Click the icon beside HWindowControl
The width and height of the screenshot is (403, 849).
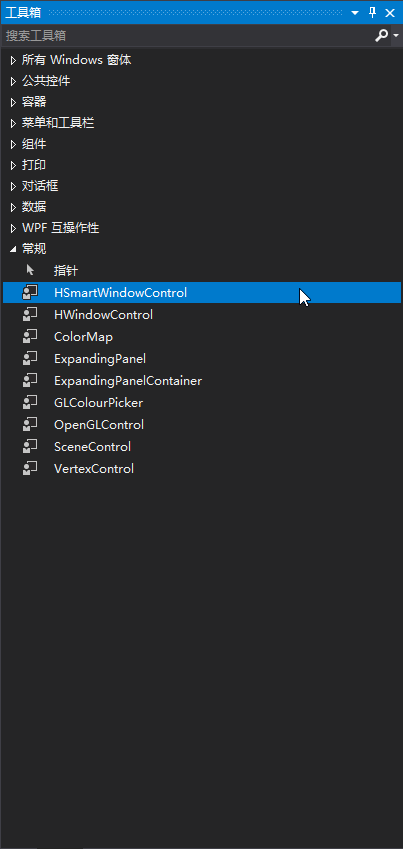(30, 314)
